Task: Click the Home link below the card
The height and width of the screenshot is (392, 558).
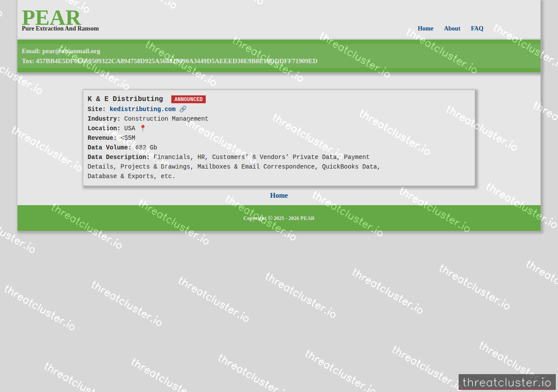Action: 279,195
